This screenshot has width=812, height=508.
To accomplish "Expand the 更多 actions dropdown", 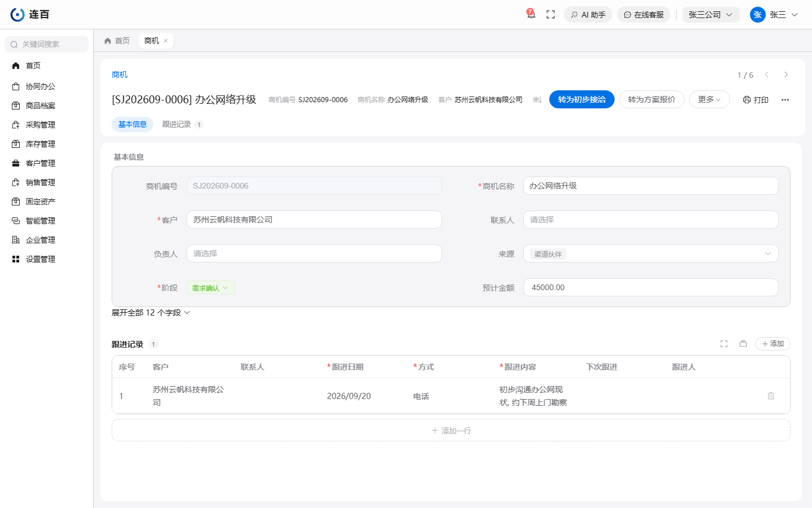I will tap(709, 99).
